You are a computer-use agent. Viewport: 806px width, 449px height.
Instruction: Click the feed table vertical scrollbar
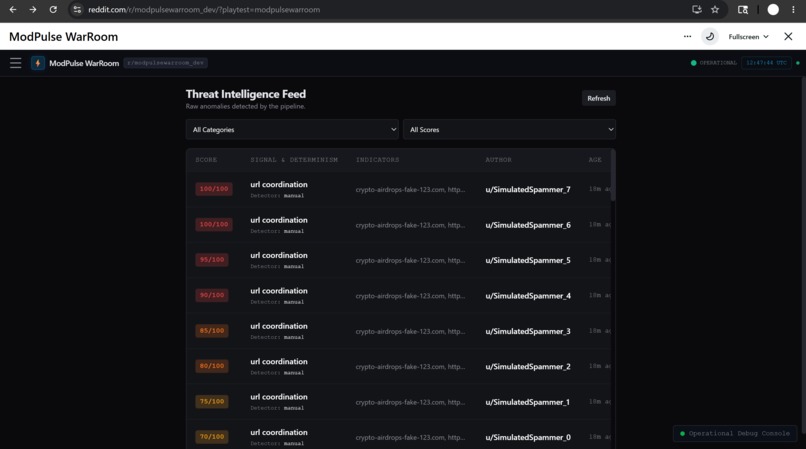click(613, 175)
